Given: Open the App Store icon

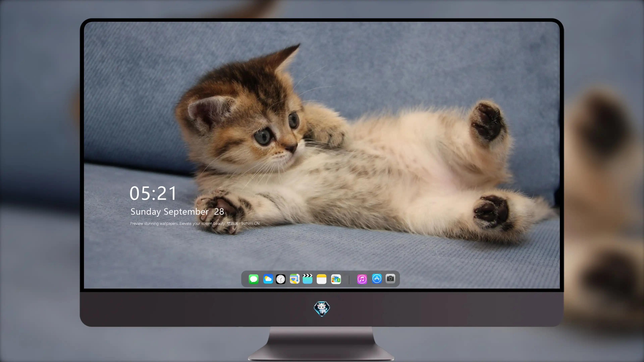Looking at the screenshot, I should click(x=377, y=279).
